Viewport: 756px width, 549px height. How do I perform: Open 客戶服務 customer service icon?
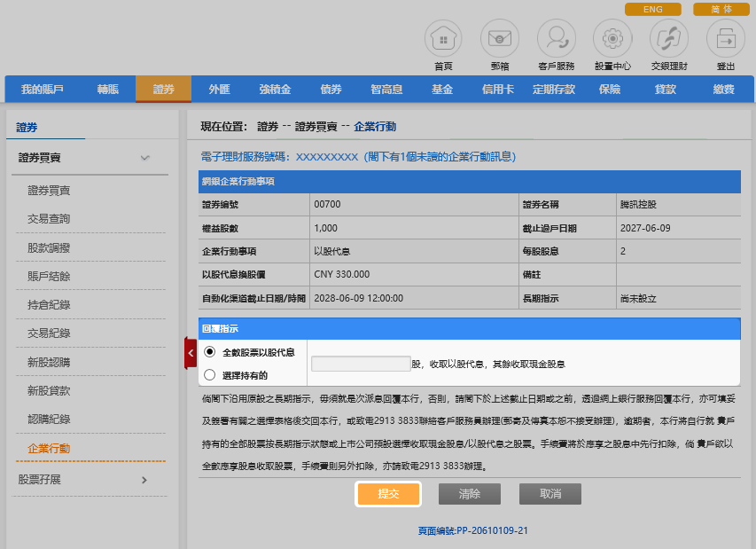(x=556, y=39)
